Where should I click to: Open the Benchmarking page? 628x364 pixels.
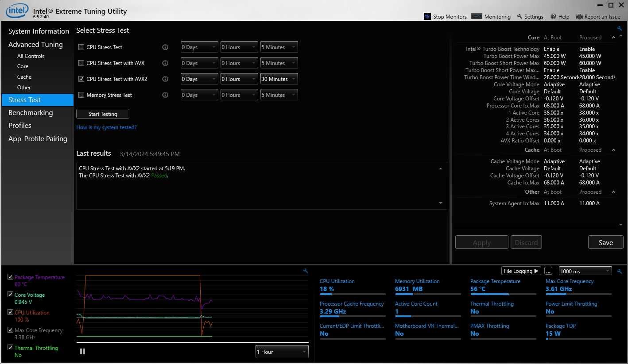tap(31, 112)
